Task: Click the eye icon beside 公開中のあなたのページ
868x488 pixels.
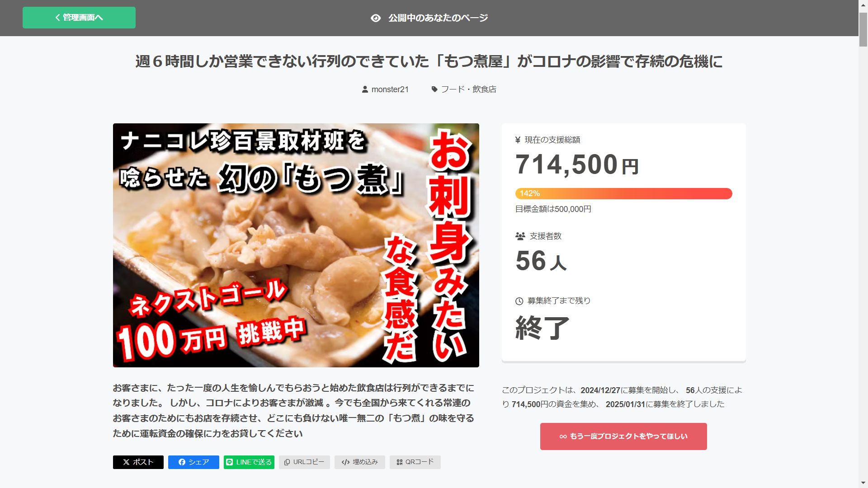Action: (376, 18)
